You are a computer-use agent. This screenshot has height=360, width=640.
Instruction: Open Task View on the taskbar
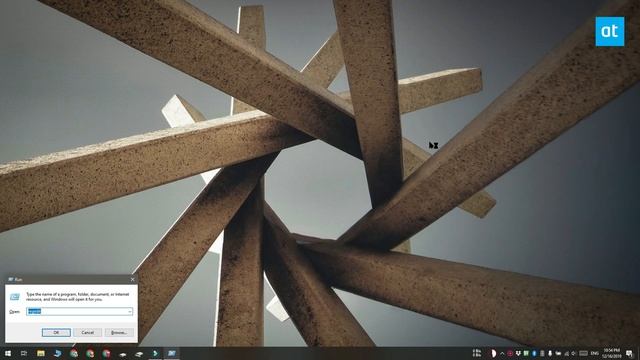(24, 353)
